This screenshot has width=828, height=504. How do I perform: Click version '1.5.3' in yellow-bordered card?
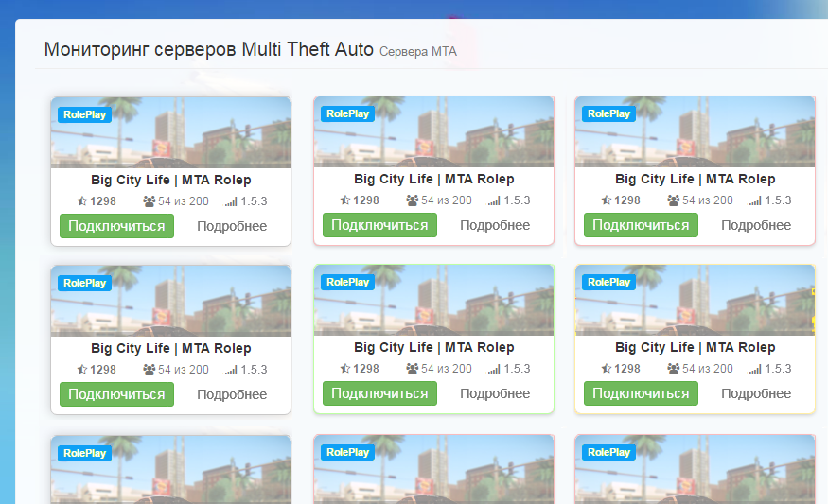(779, 369)
